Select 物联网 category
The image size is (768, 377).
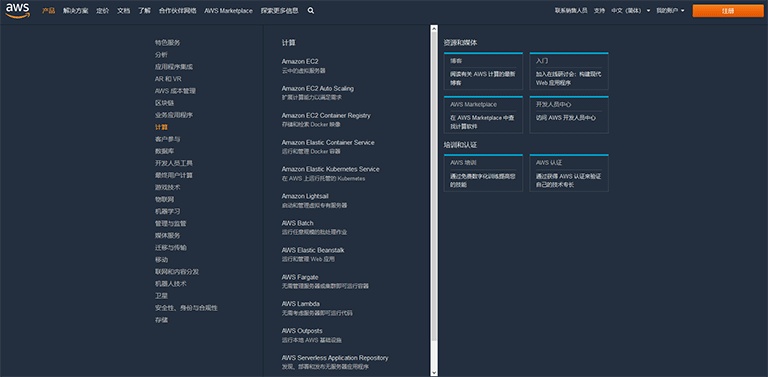point(165,199)
